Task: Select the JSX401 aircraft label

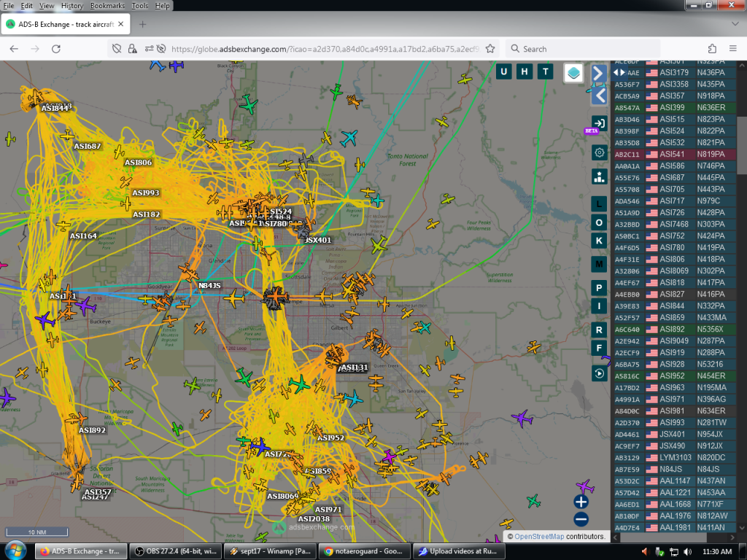Action: coord(317,240)
